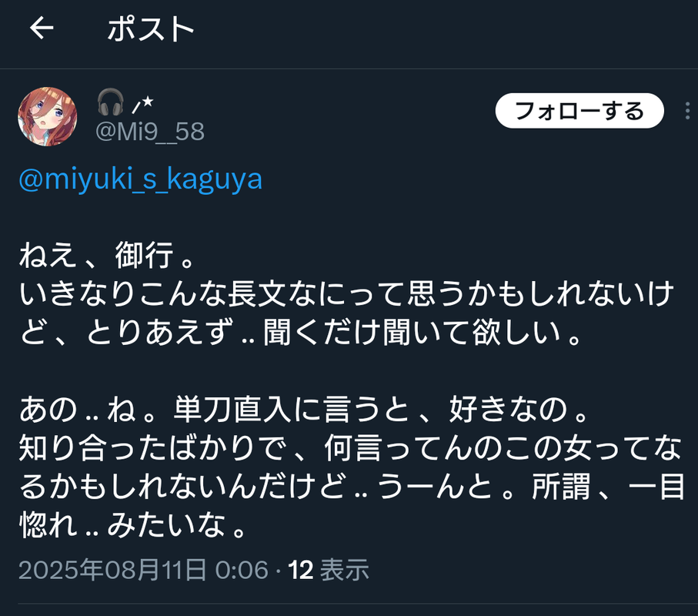
Task: Follow the account with フォローする button
Action: tap(579, 111)
